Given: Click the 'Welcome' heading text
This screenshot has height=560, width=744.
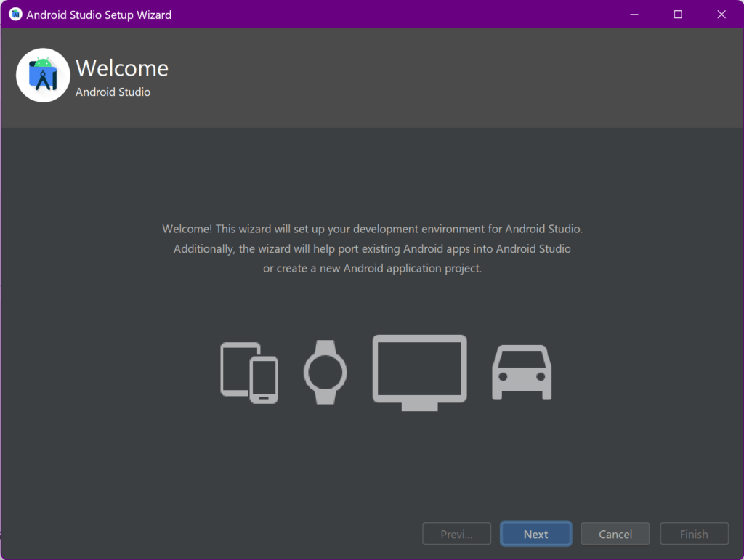Looking at the screenshot, I should pos(122,68).
